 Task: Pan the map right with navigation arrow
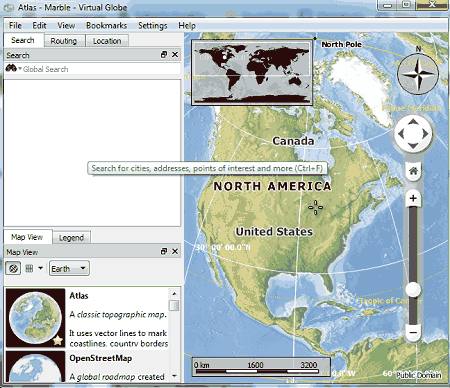pyautogui.click(x=425, y=134)
